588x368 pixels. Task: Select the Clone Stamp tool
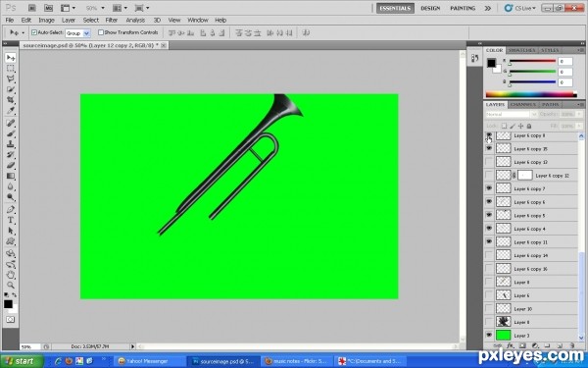pos(11,144)
